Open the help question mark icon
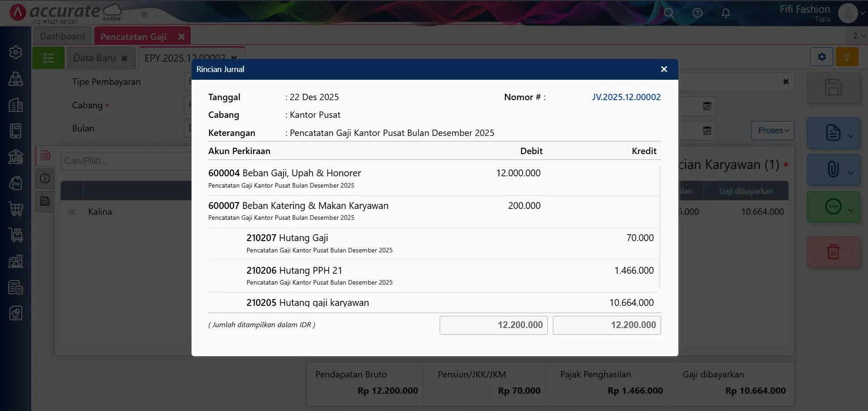868x411 pixels. tap(697, 13)
